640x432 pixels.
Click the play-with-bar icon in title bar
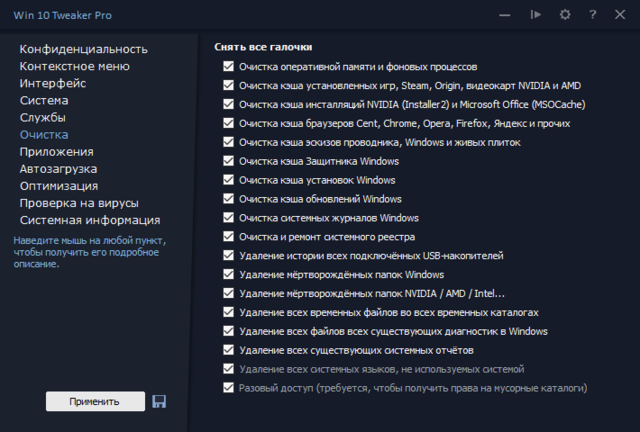click(536, 15)
